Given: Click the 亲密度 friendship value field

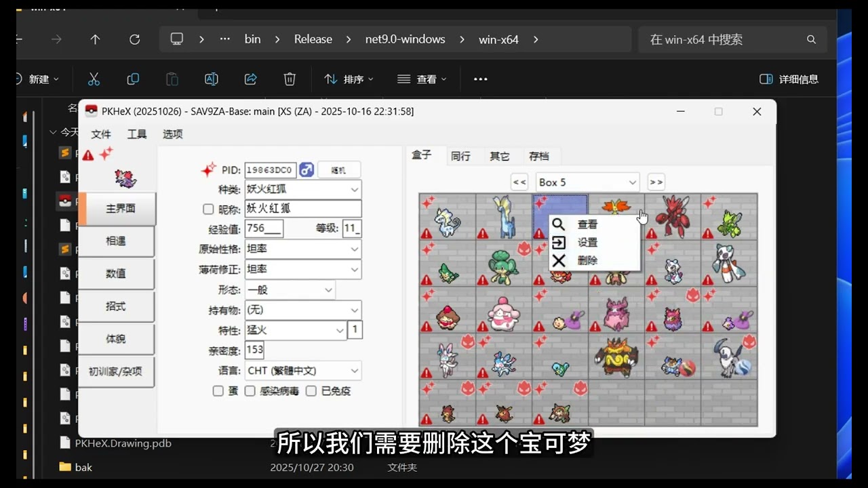Looking at the screenshot, I should (x=254, y=350).
